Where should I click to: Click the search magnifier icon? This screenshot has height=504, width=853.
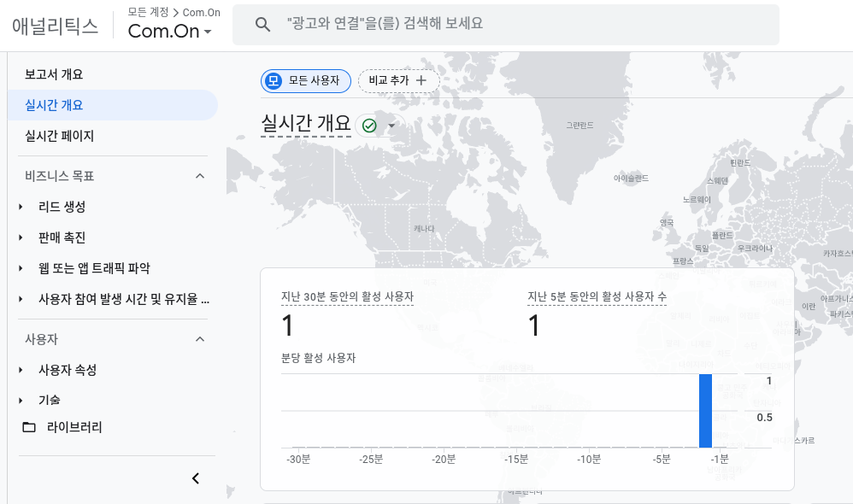tap(262, 24)
